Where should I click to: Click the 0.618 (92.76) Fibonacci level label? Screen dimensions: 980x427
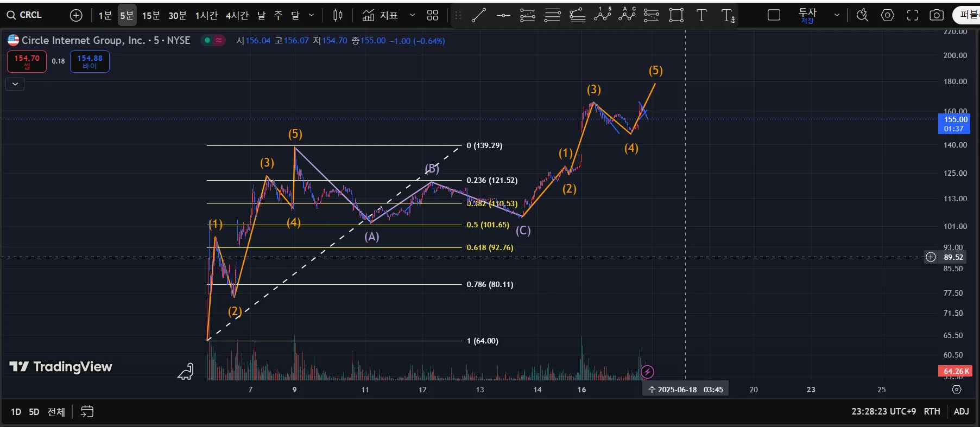click(490, 247)
